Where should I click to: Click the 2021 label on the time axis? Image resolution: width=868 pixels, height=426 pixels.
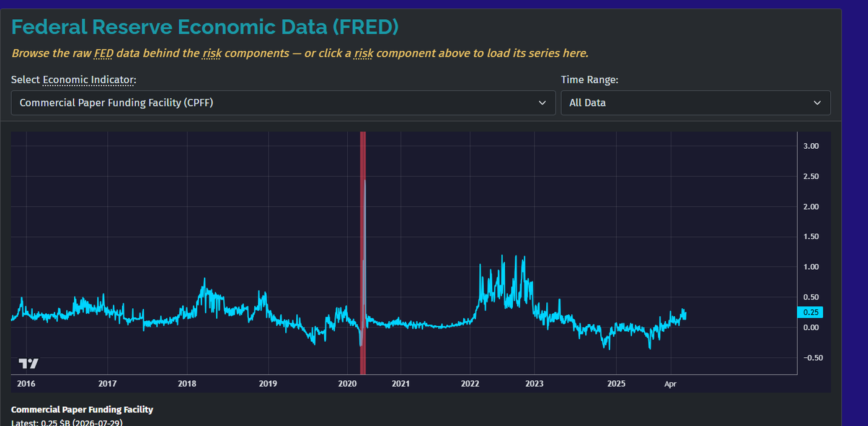tap(401, 384)
